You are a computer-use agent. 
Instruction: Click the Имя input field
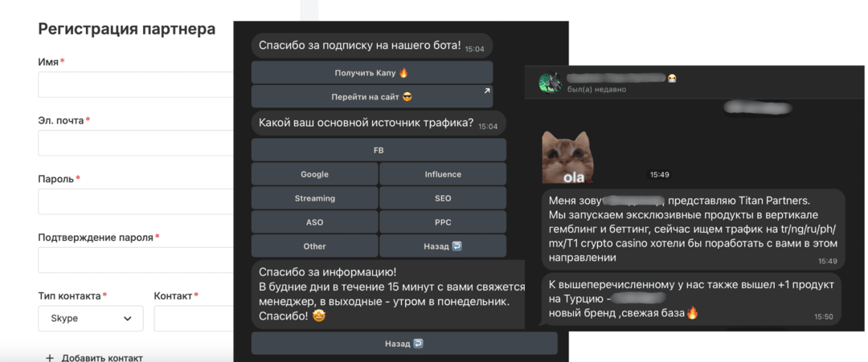[136, 84]
